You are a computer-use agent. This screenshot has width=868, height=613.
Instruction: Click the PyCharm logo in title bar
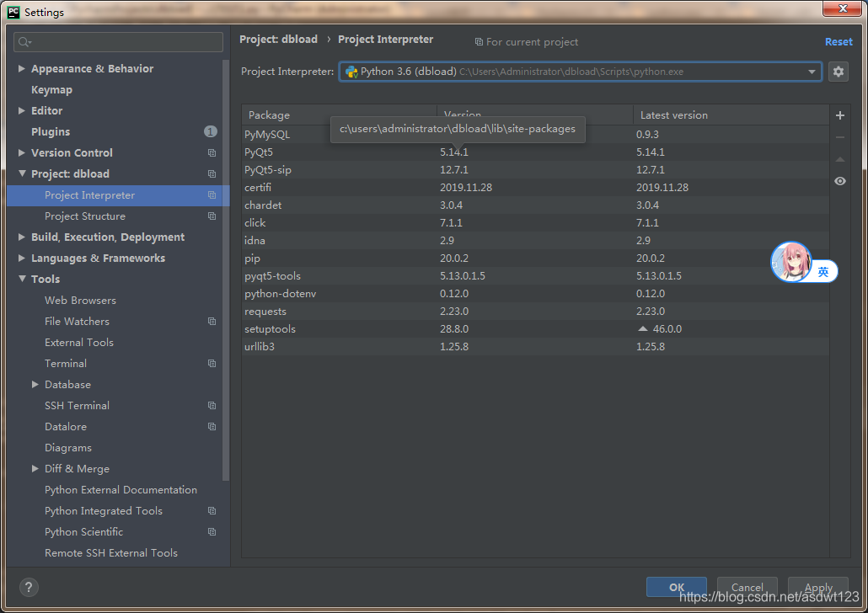[x=13, y=12]
